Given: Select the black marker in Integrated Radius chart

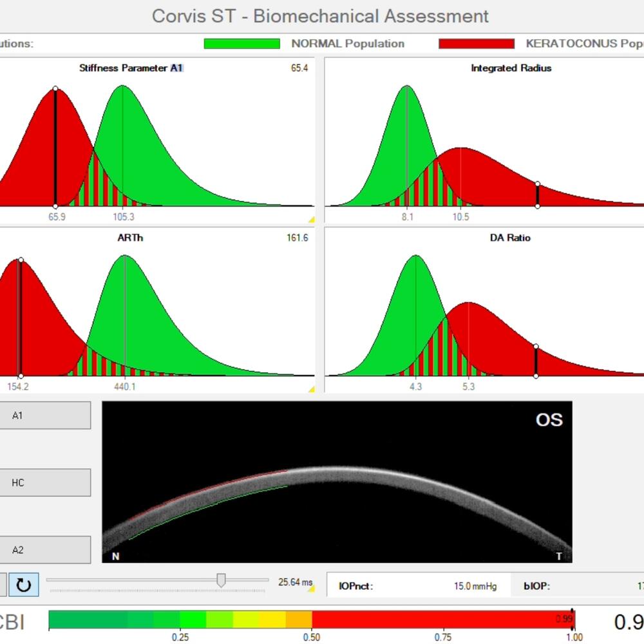Looking at the screenshot, I should tap(538, 195).
